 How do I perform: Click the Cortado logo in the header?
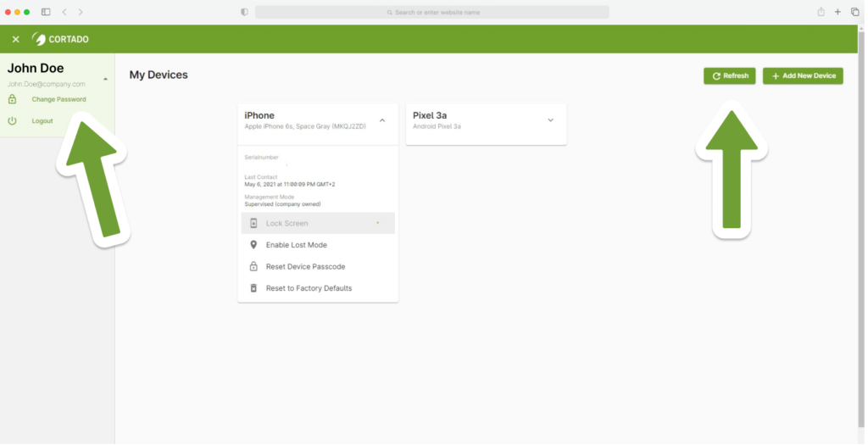coord(60,39)
